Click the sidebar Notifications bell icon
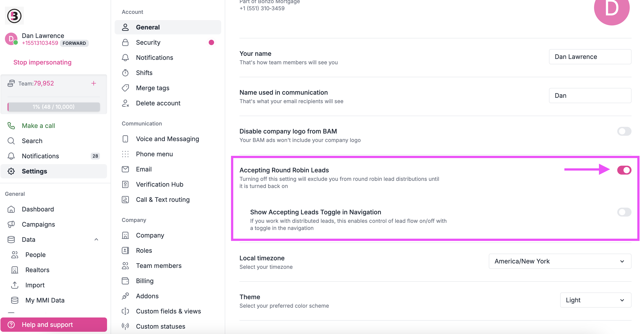 pyautogui.click(x=11, y=156)
